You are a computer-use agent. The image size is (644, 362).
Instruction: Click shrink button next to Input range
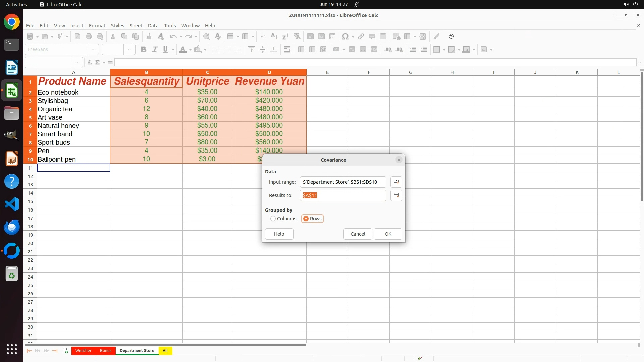396,182
